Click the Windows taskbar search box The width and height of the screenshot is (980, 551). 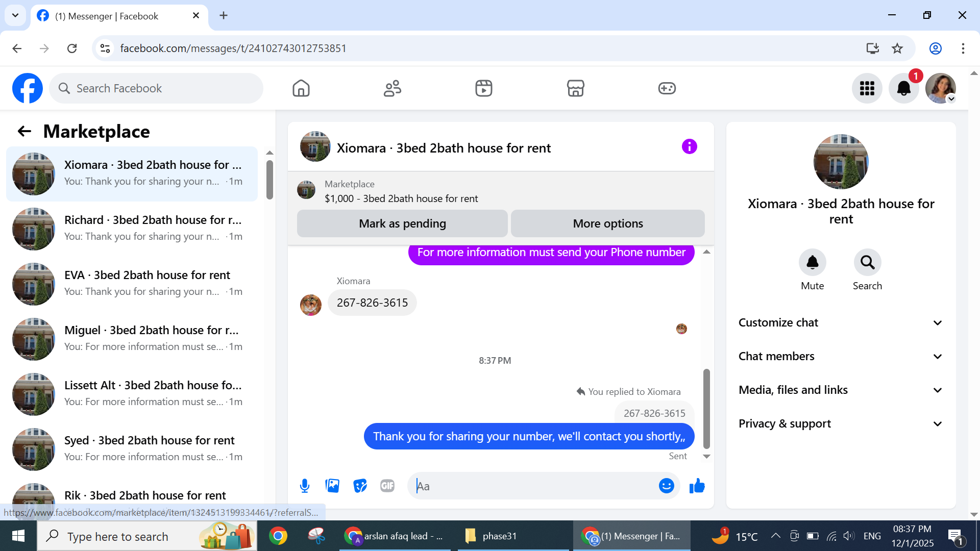147,536
